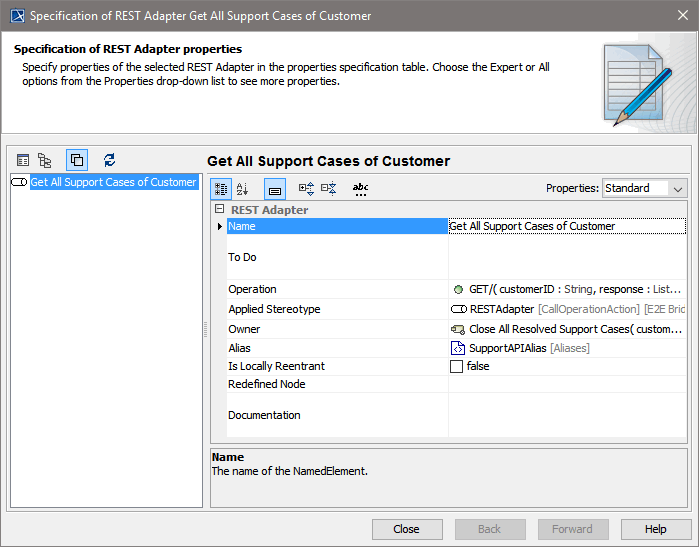Select Get All Support Cases tree item
699x547 pixels.
pyautogui.click(x=113, y=182)
